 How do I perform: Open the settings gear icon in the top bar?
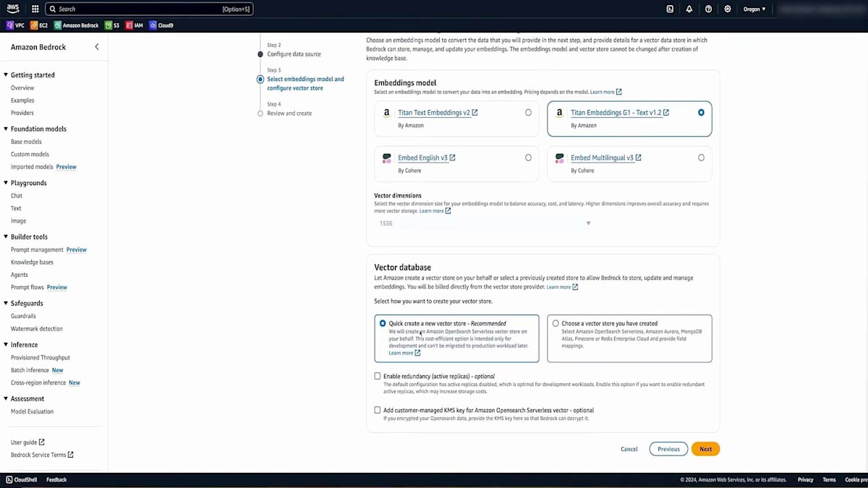[728, 9]
